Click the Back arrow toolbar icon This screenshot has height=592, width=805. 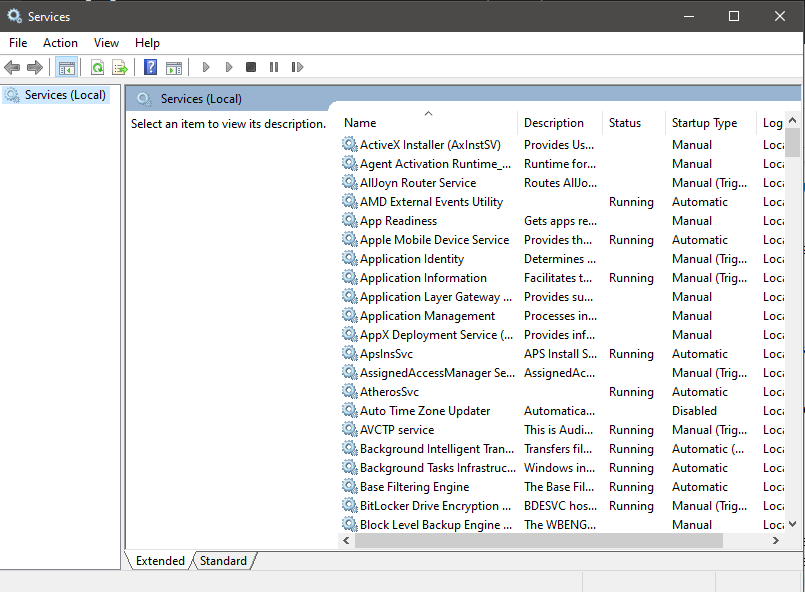click(12, 67)
